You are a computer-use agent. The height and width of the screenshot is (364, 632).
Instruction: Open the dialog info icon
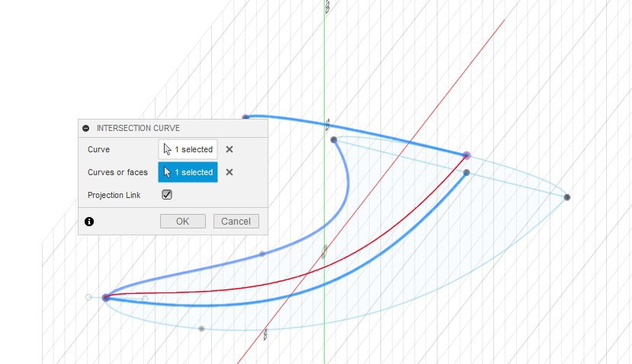coord(89,222)
